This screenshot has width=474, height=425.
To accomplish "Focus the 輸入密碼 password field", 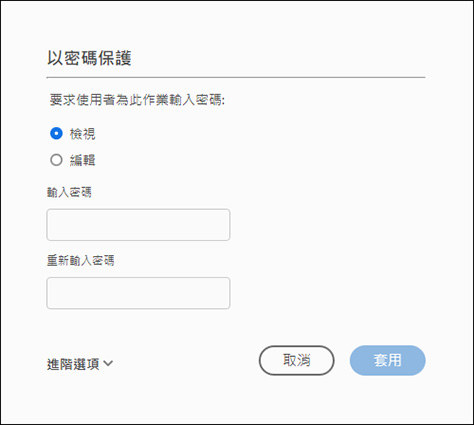I will 138,225.
